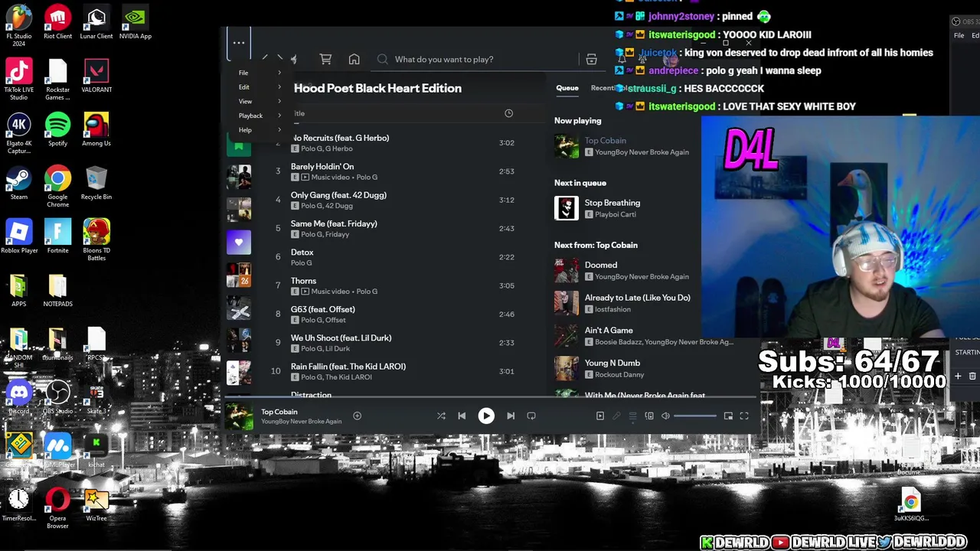This screenshot has height=551, width=980.
Task: Expand the Help submenu
Action: [260, 130]
